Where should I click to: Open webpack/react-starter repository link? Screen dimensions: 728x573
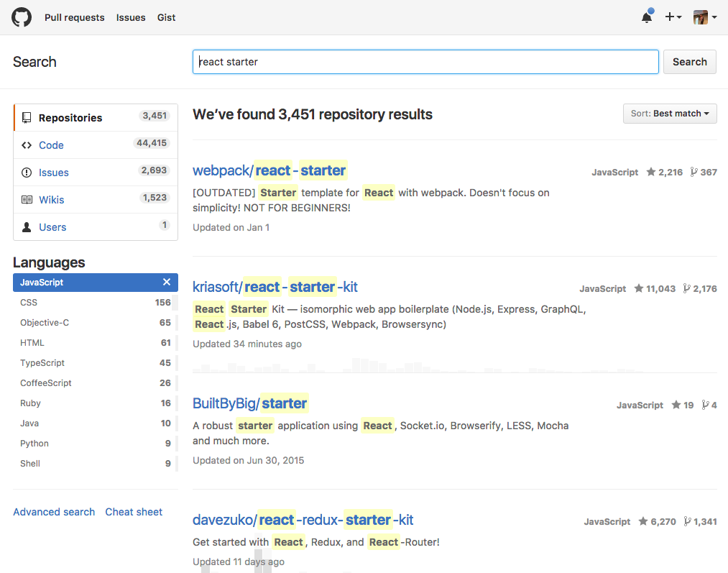269,170
